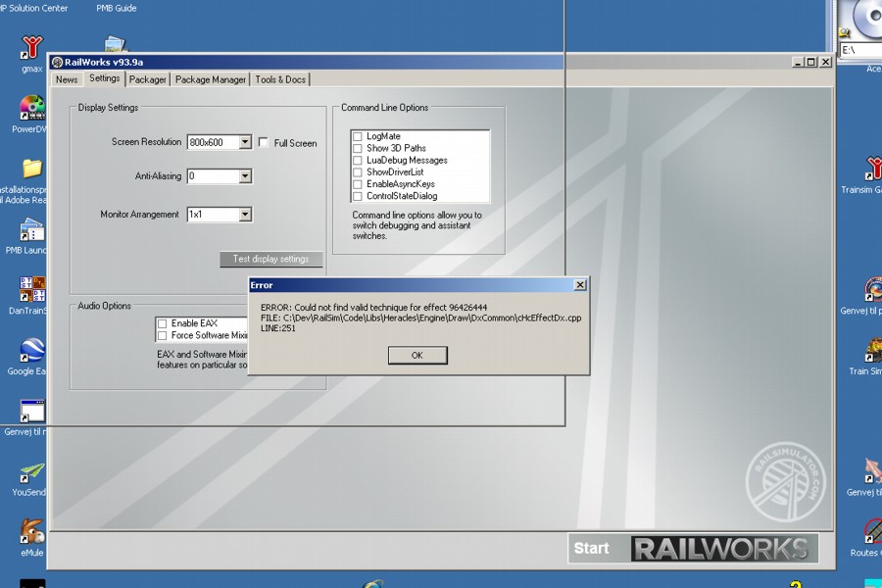The height and width of the screenshot is (588, 882).
Task: Check the LuaDebug Messages option
Action: coord(357,161)
